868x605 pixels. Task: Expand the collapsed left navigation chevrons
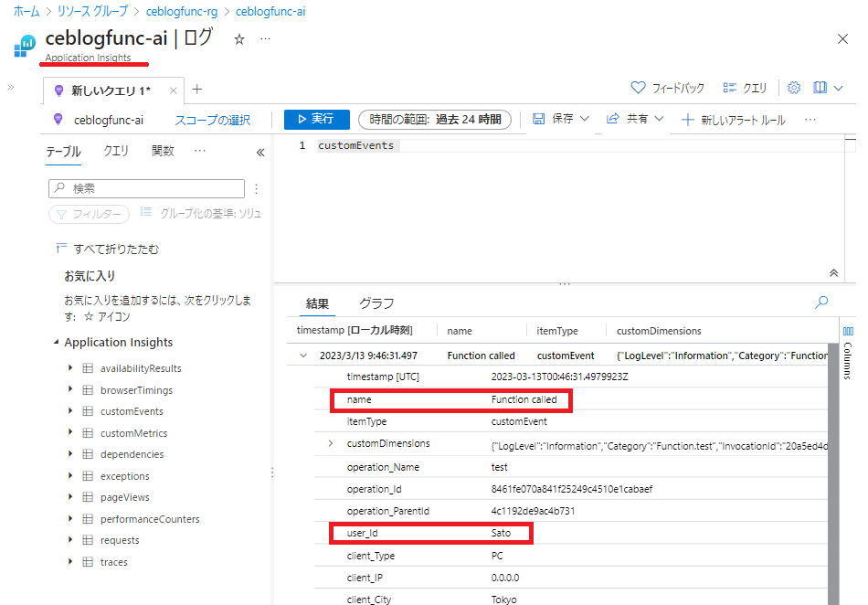(11, 88)
